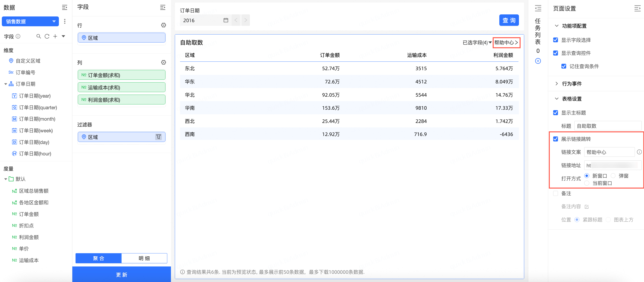The height and width of the screenshot is (282, 644).
Task: Click the search icon in field panel
Action: [x=39, y=36]
